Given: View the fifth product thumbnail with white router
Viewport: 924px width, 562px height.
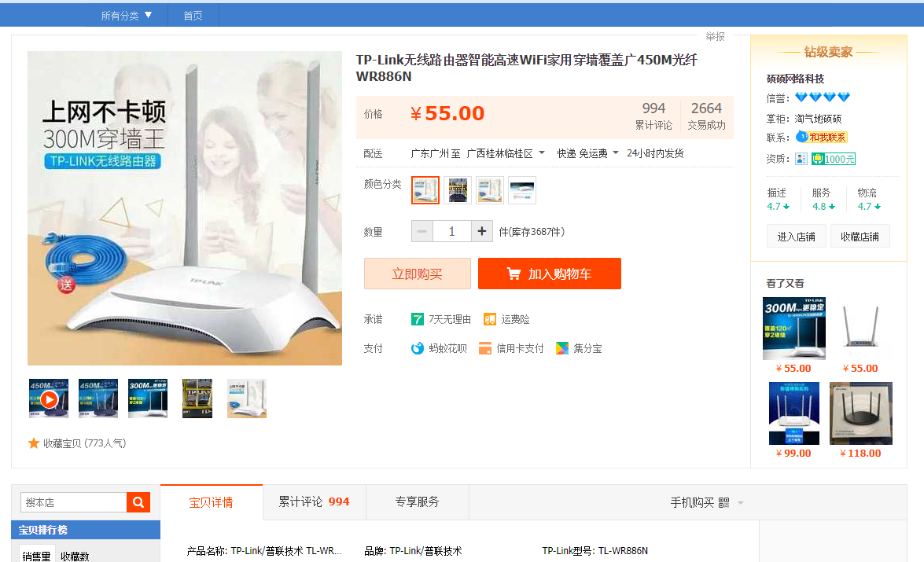Looking at the screenshot, I should tap(247, 399).
